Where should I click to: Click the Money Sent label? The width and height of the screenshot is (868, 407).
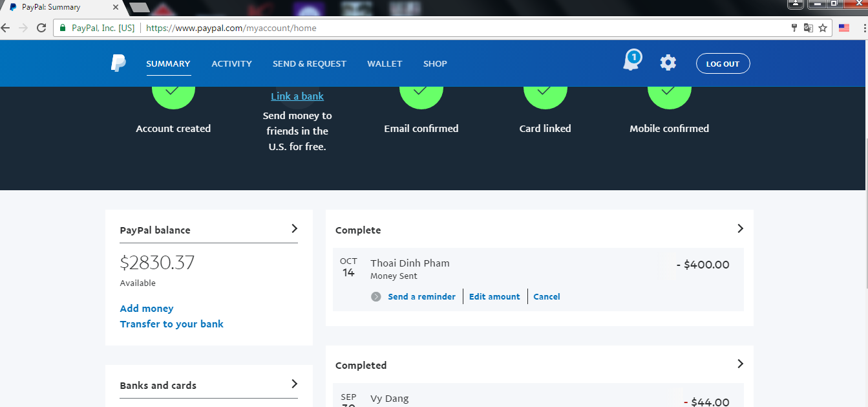394,276
